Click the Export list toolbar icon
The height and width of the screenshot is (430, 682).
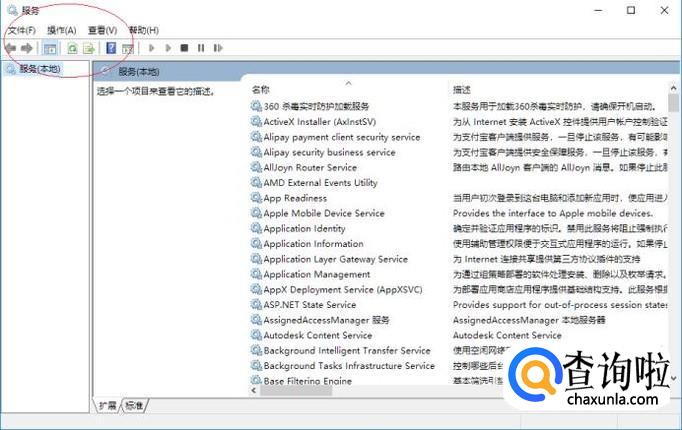89,48
